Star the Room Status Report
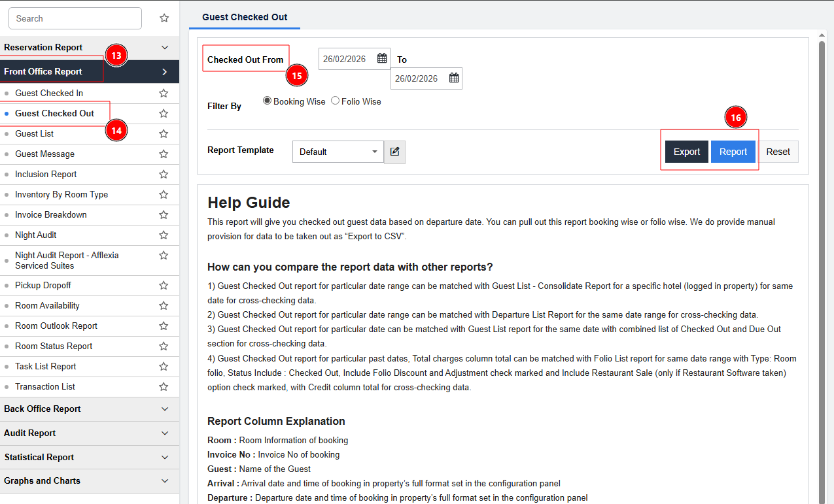The width and height of the screenshot is (834, 504). pyautogui.click(x=164, y=346)
